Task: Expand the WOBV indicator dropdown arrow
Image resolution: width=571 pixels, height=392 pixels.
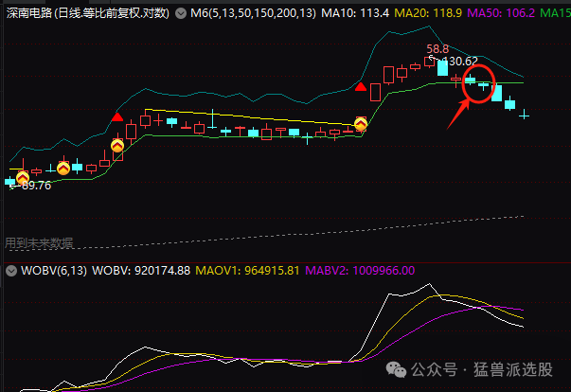Action: [11, 271]
